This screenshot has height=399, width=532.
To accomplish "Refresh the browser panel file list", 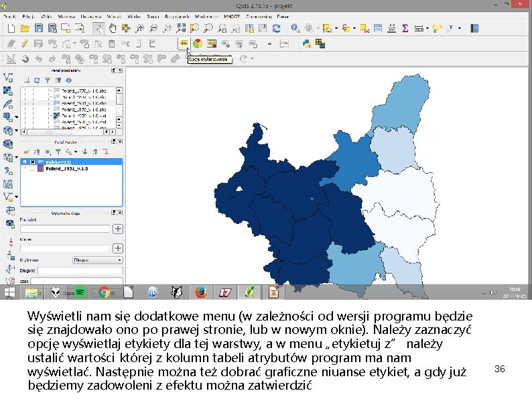I will (37, 80).
